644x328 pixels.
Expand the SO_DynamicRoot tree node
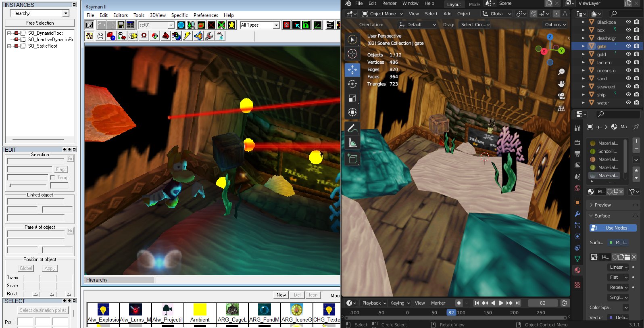[x=9, y=33]
